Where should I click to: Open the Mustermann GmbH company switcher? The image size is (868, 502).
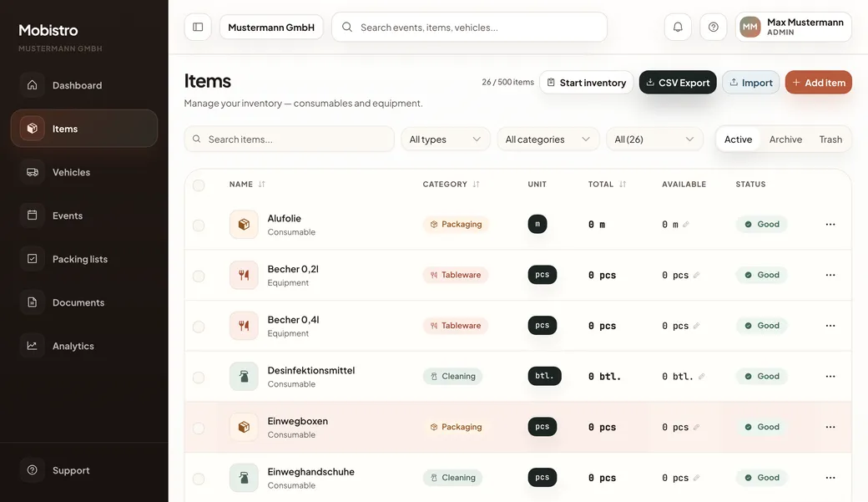[271, 28]
